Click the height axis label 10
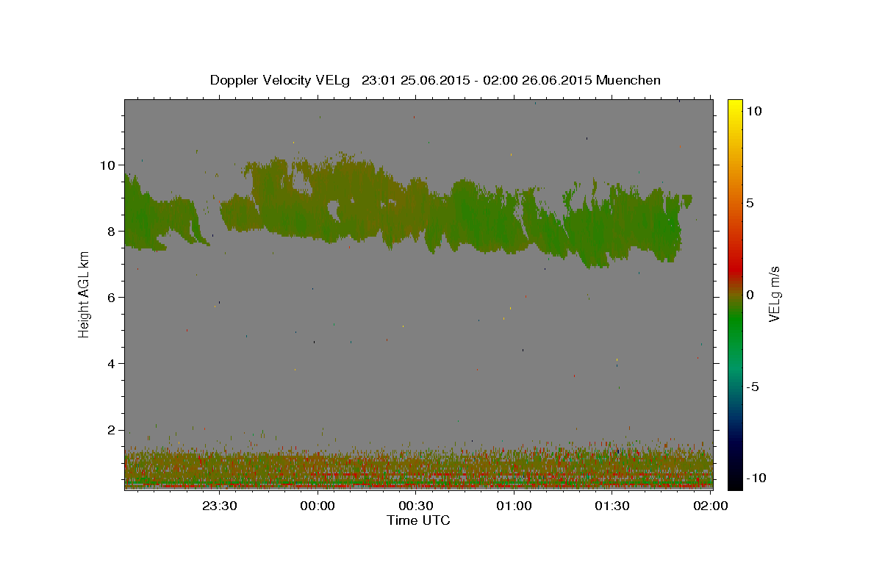Screen dimensions: 882x588 107,165
